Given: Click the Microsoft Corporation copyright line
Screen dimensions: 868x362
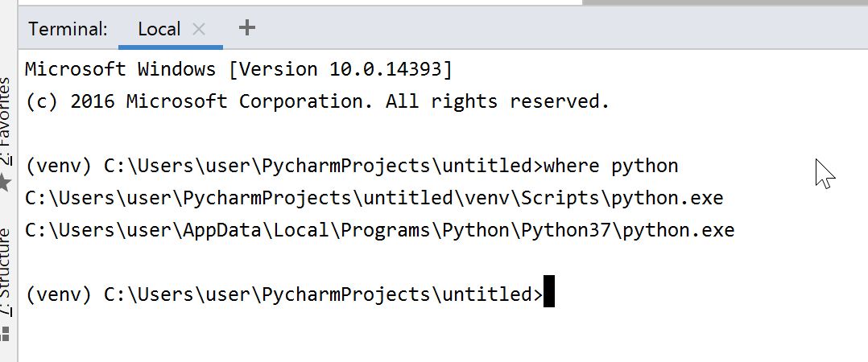Looking at the screenshot, I should pyautogui.click(x=317, y=101).
